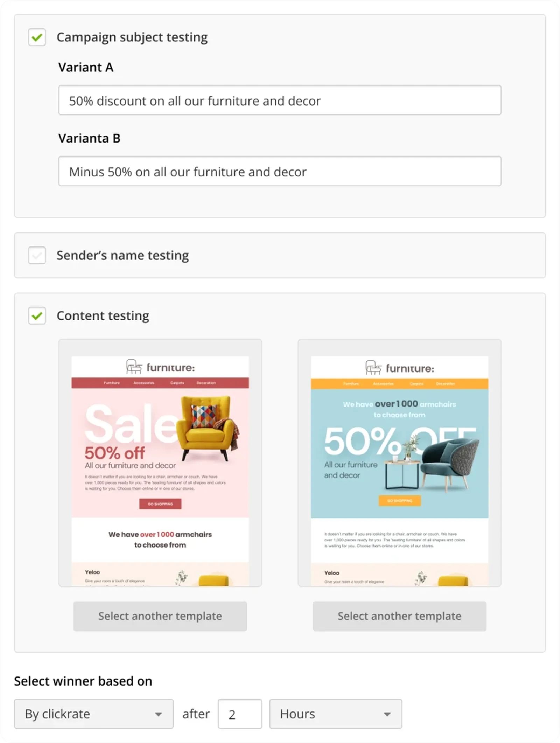This screenshot has height=743, width=560.
Task: Click the Variant A subject field
Action: coord(280,100)
